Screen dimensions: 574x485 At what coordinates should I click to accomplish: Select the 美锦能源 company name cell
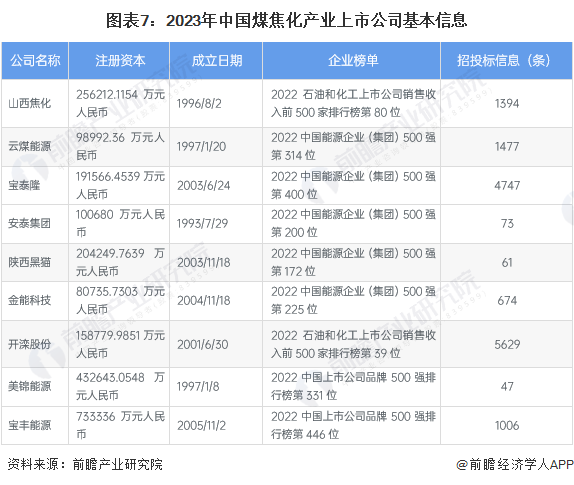(35, 387)
